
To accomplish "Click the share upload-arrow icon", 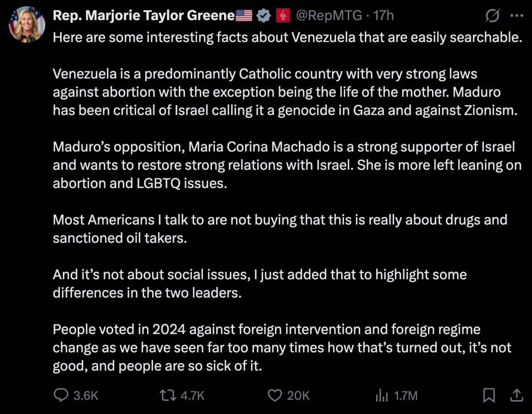I will tap(516, 395).
